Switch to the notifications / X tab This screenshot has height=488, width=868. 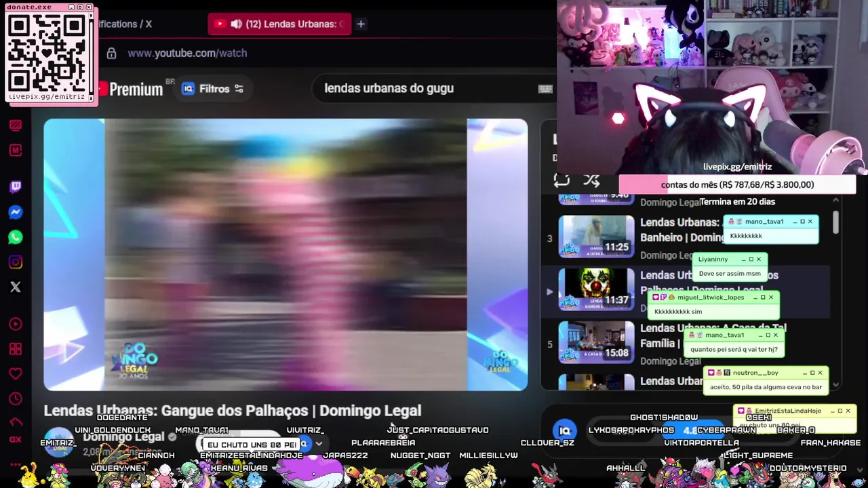coord(125,24)
